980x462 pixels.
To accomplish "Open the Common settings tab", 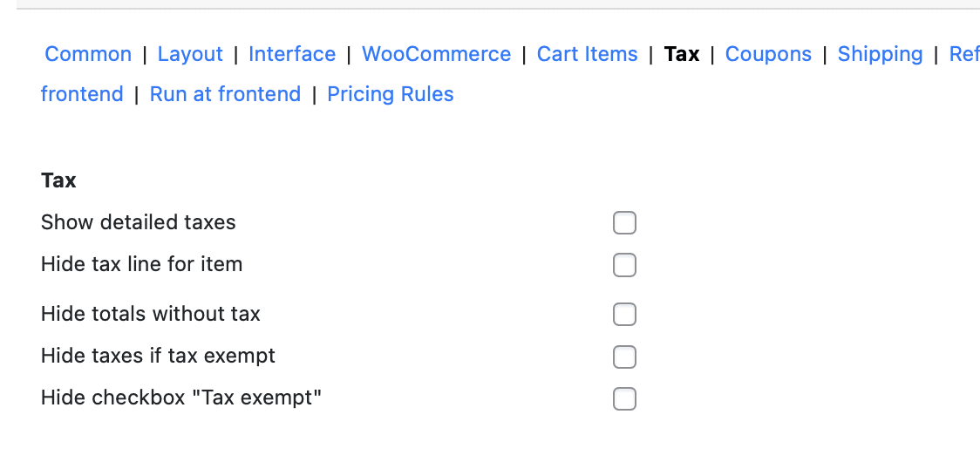I will coord(88,54).
